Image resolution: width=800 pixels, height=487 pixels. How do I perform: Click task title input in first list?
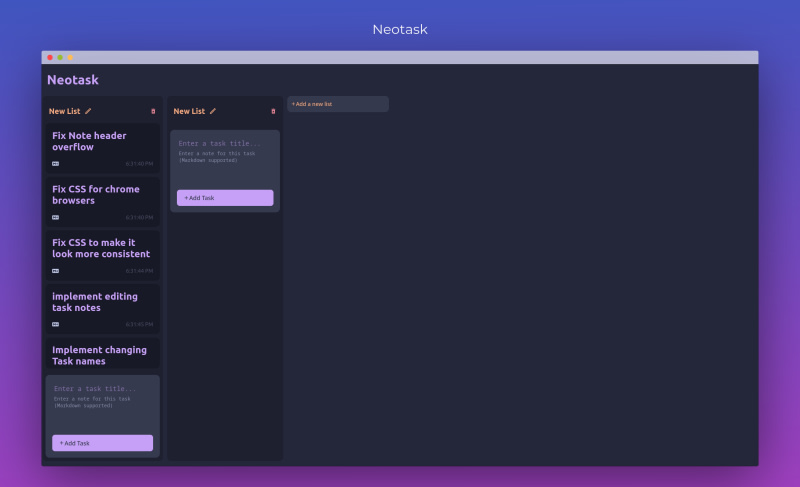(x=102, y=388)
